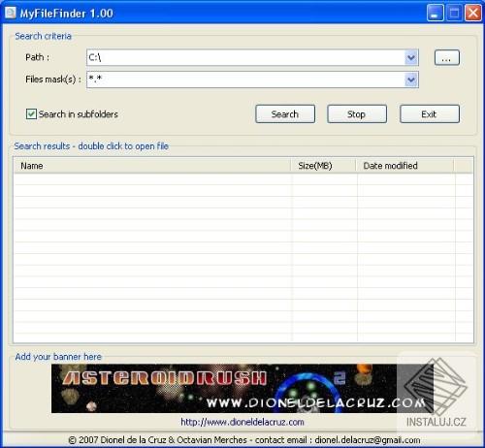The height and width of the screenshot is (448, 485).
Task: Follow the http://www.dioneldelacruz.com link
Action: pos(242,422)
